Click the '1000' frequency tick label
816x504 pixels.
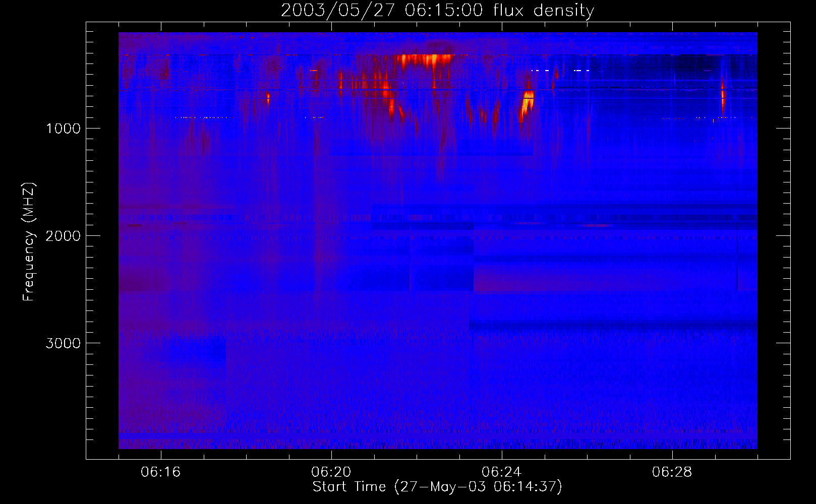63,129
